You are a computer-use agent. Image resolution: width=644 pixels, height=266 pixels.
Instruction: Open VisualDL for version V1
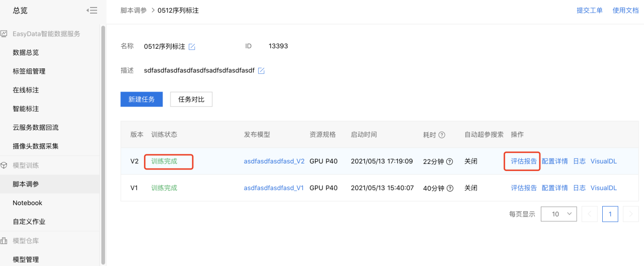coord(604,188)
